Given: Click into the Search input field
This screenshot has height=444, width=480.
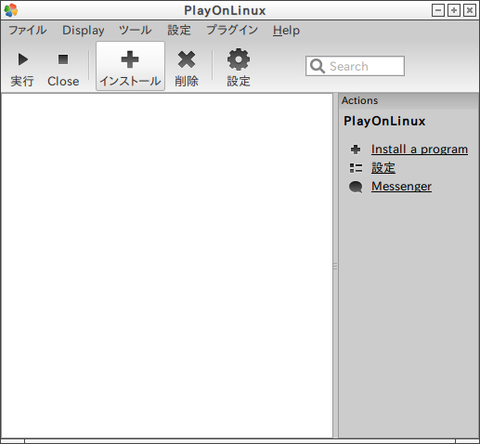Looking at the screenshot, I should [355, 66].
